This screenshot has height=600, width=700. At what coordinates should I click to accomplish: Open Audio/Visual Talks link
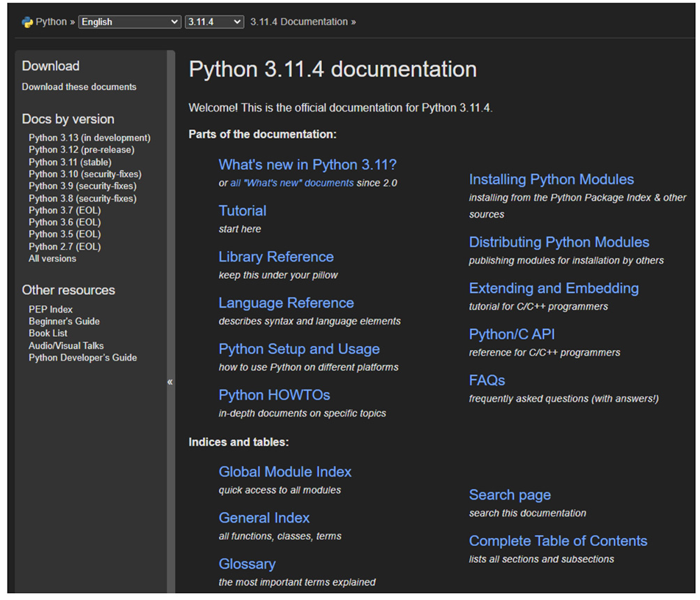pyautogui.click(x=66, y=345)
